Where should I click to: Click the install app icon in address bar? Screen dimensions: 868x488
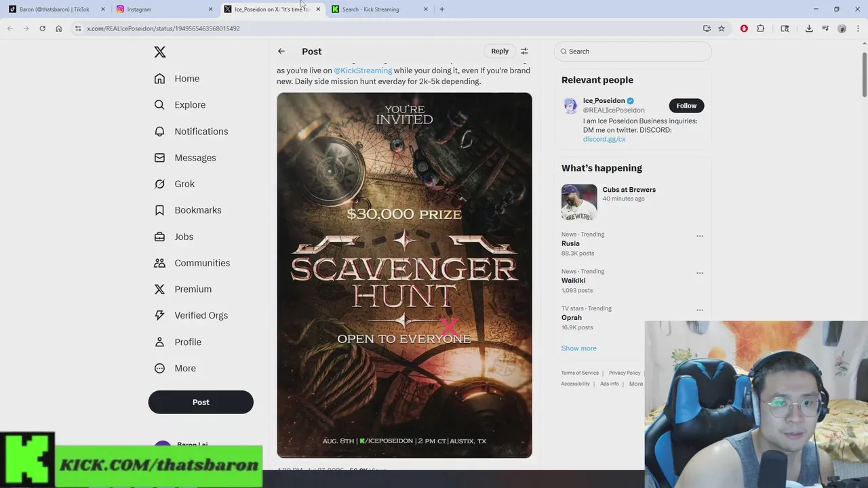(x=707, y=28)
